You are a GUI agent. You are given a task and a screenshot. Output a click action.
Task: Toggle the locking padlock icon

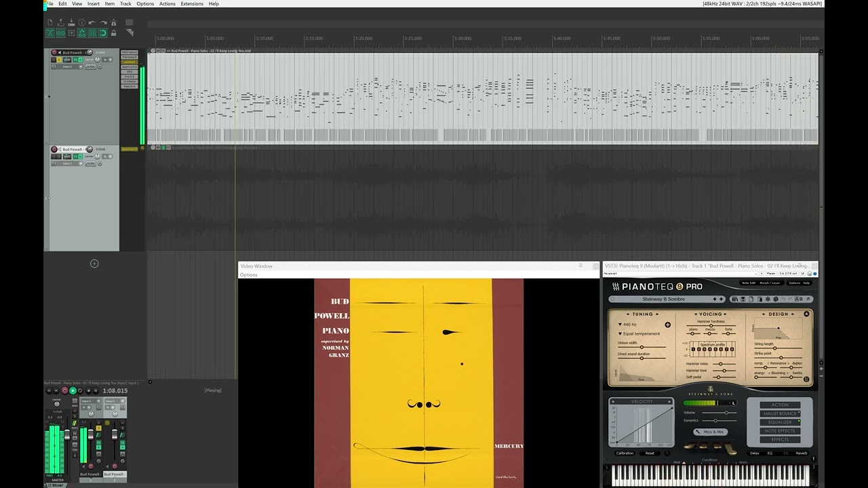[113, 33]
